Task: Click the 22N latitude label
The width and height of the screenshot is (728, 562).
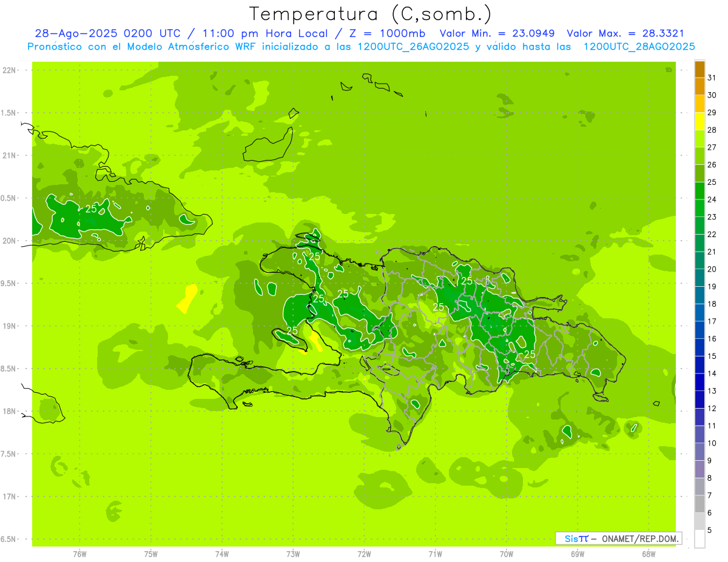Action: [9, 70]
